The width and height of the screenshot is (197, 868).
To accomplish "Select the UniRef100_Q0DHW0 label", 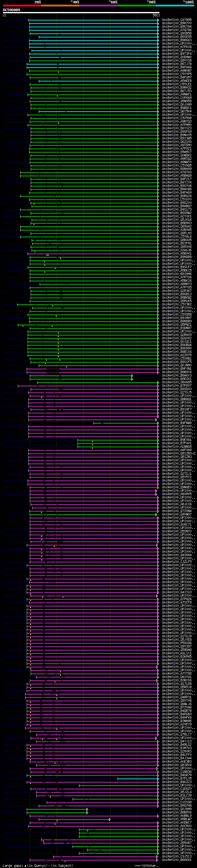I will [x=177, y=57].
